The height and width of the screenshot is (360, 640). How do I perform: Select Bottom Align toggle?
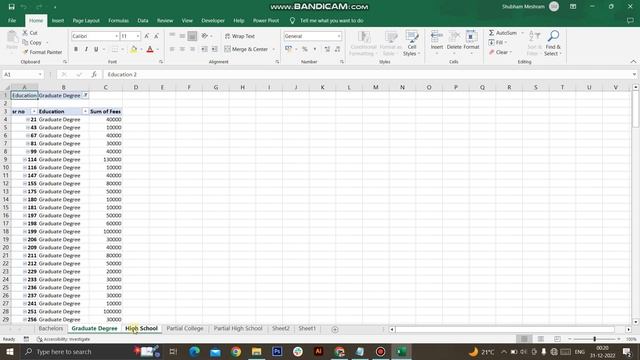coord(192,36)
